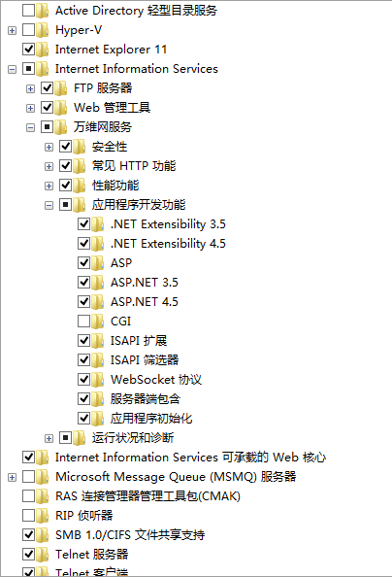Check Active Directory 轻型目录服务 checkbox
The width and height of the screenshot is (392, 577).
click(29, 11)
